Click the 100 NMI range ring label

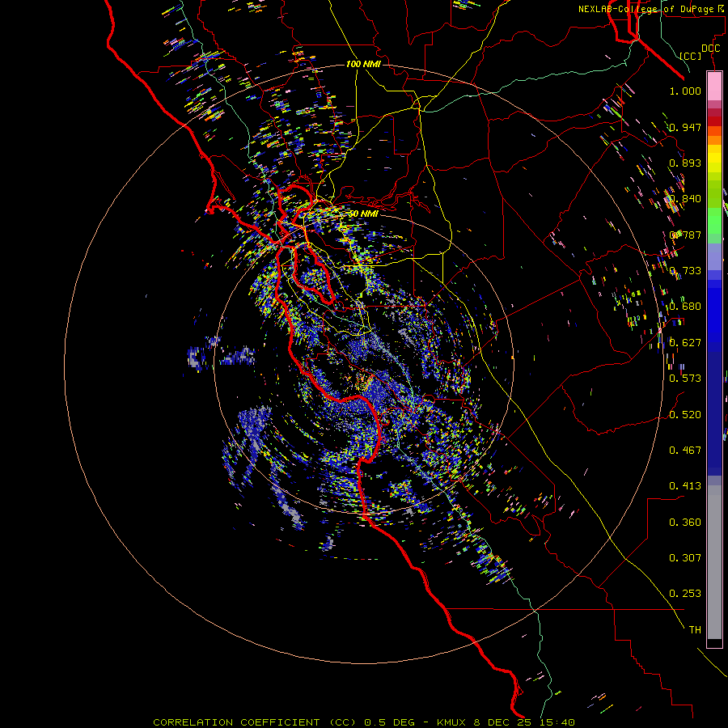363,64
